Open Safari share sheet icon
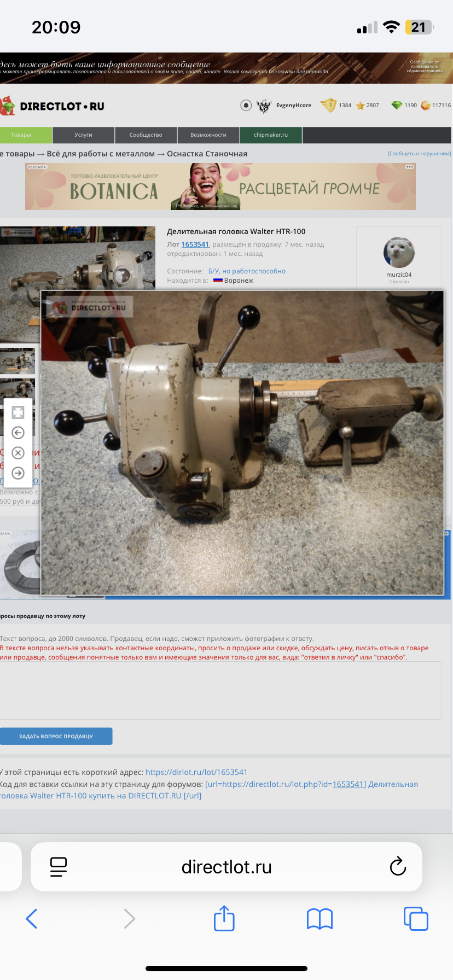This screenshot has width=453, height=980. tap(224, 919)
